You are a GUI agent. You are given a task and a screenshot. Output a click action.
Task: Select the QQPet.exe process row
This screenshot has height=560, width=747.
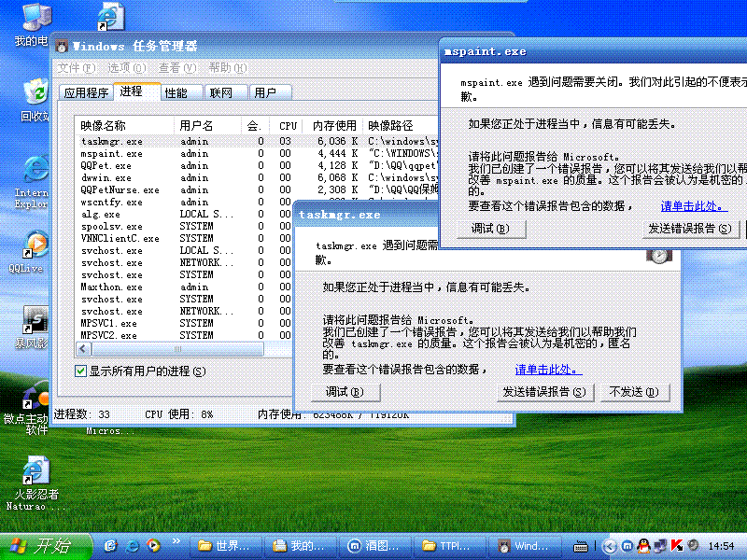coord(258,166)
